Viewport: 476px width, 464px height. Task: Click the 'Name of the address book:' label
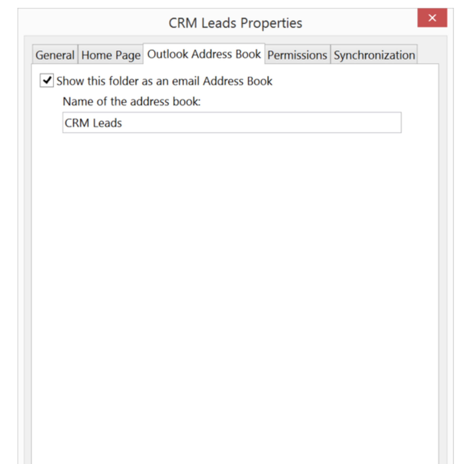132,101
